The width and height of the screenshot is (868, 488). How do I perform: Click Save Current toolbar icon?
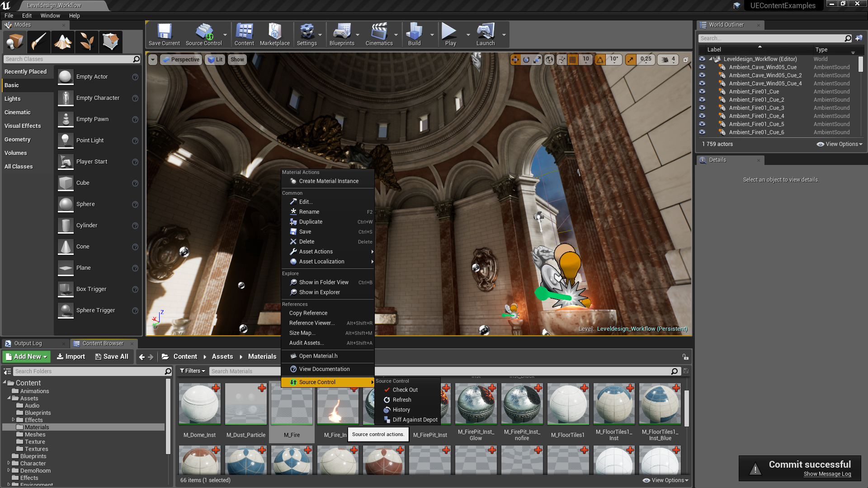tap(164, 35)
